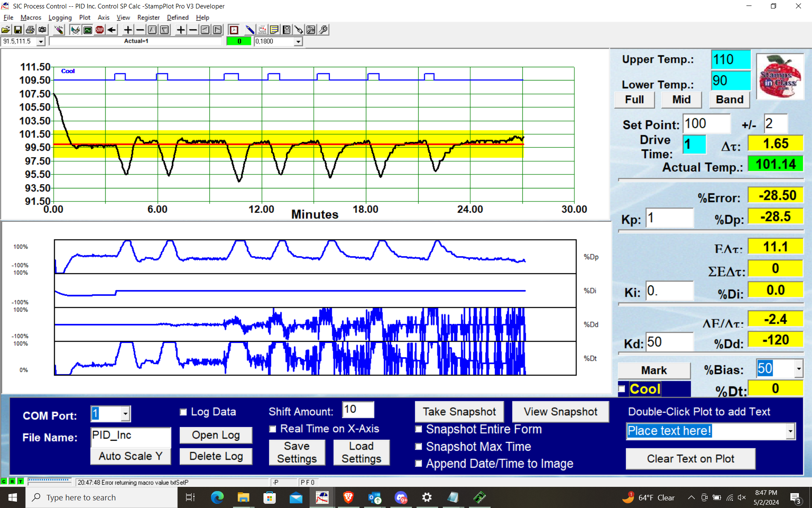Click the open folder toolbar icon

(x=6, y=30)
